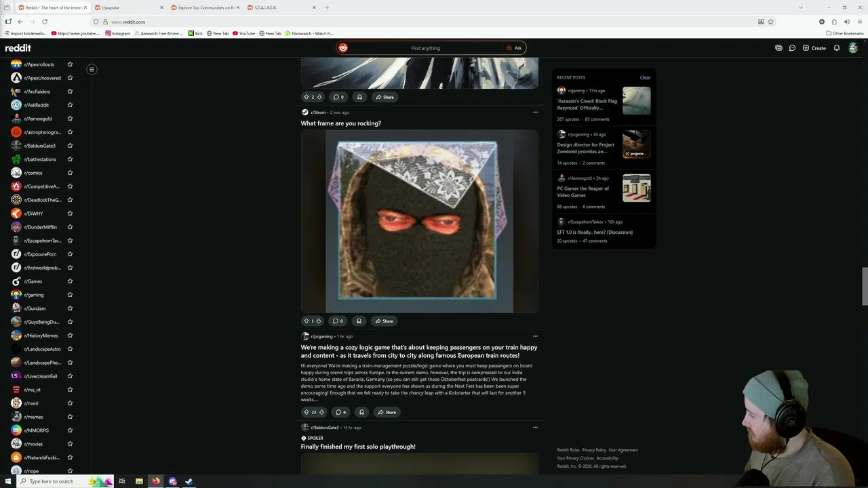Image resolution: width=868 pixels, height=488 pixels.
Task: Open the chat messages icon
Action: [x=792, y=48]
